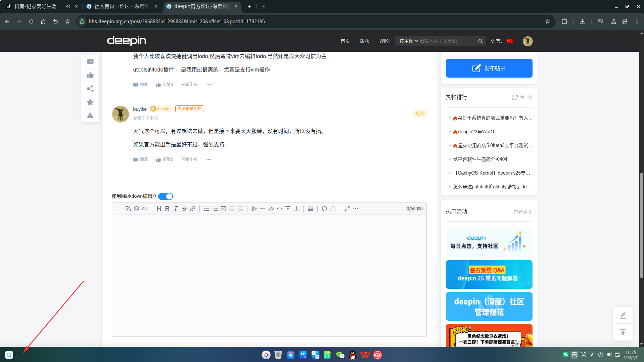The height and width of the screenshot is (362, 644).
Task: Jump to comments via sidebar chat icon
Action: 90,62
